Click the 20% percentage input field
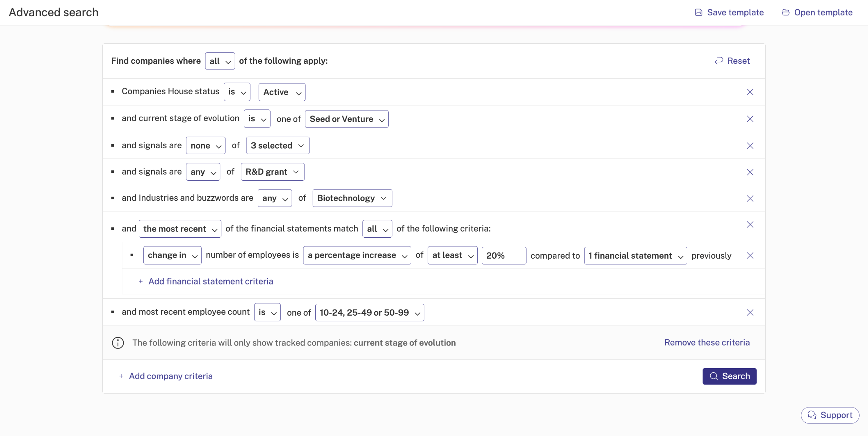Viewport: 868px width, 436px height. pyautogui.click(x=504, y=256)
